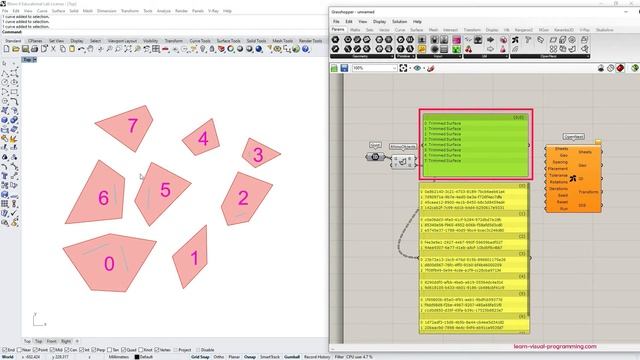Click the OpenNest orange component on canvas

click(573, 178)
